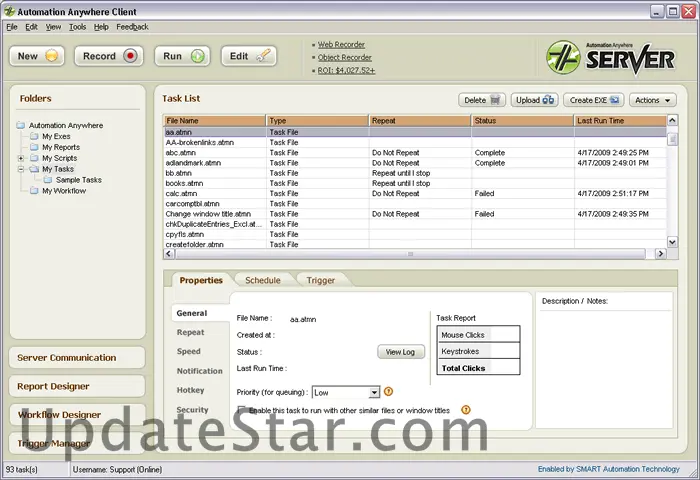The width and height of the screenshot is (700, 480).
Task: Select General properties section
Action: pos(200,313)
